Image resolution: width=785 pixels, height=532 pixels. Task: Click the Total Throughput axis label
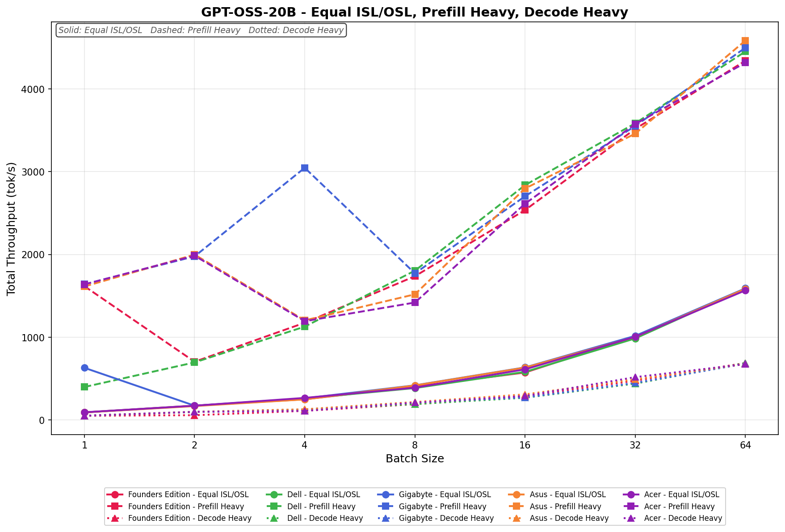12,229
